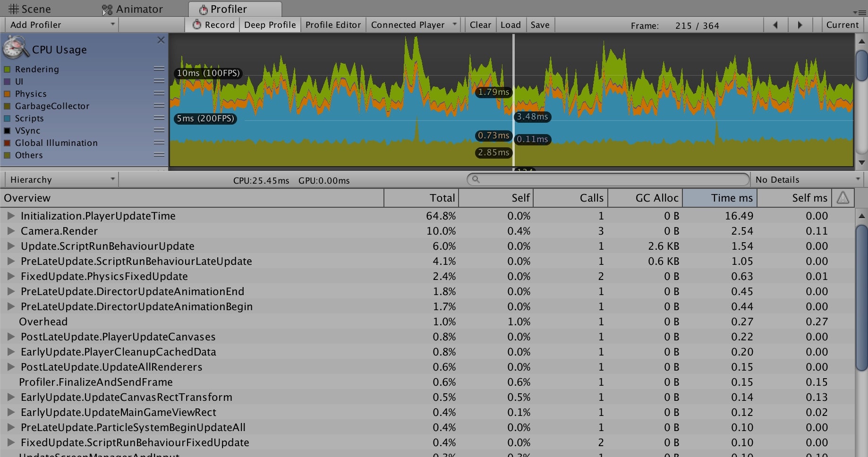Click the magnifier icon in search field
This screenshot has height=457, width=868.
click(476, 179)
